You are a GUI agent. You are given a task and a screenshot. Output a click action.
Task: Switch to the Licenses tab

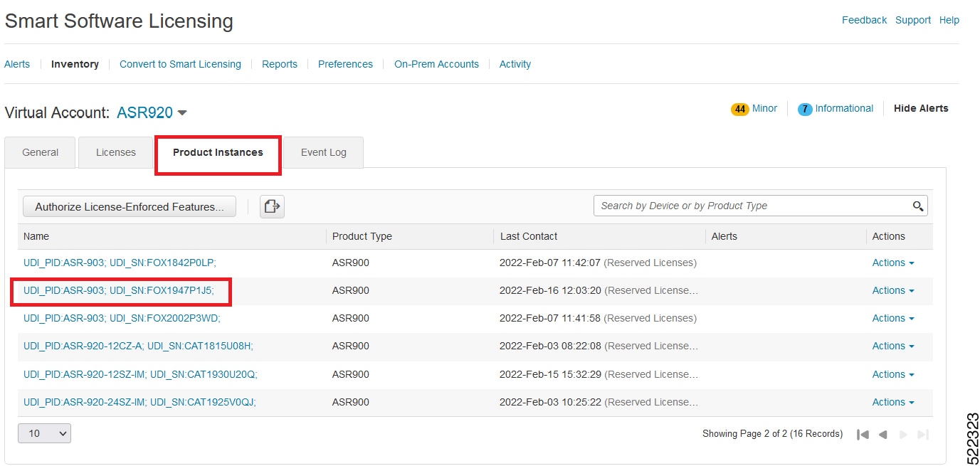click(x=116, y=152)
